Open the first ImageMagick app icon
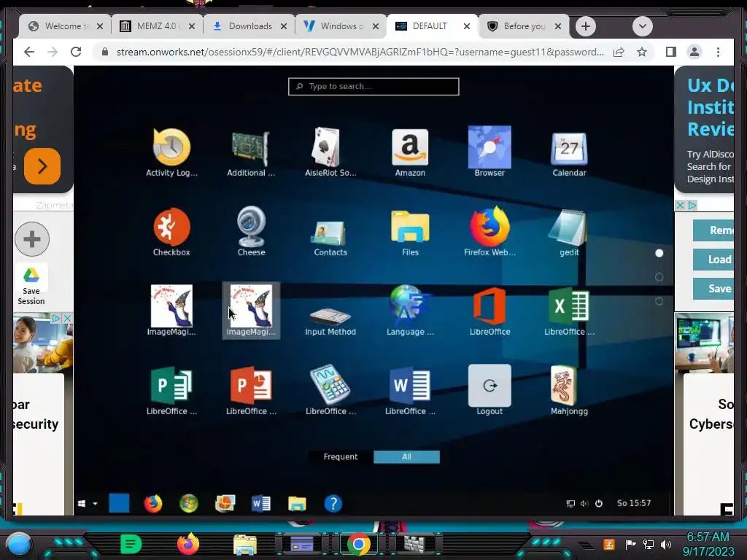Screen dimensions: 747x560 (171, 311)
